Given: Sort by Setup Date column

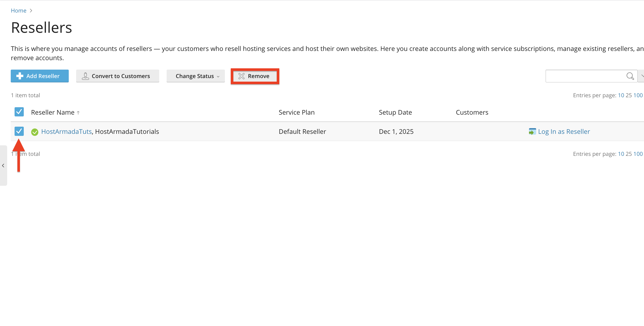Looking at the screenshot, I should click(x=395, y=112).
